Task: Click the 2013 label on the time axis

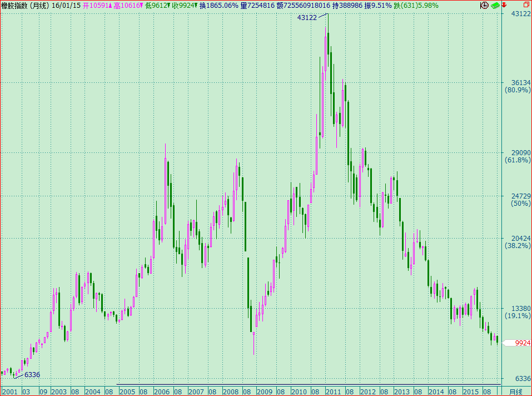Action: 402,392
